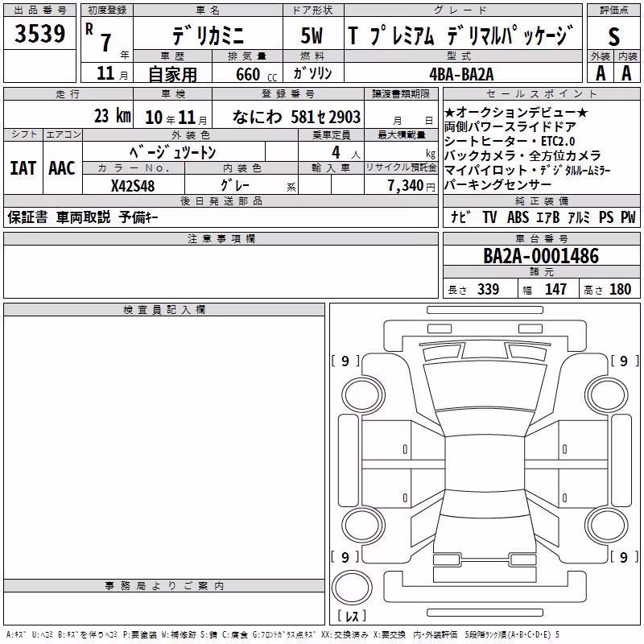Click door shape value 5W

point(312,35)
